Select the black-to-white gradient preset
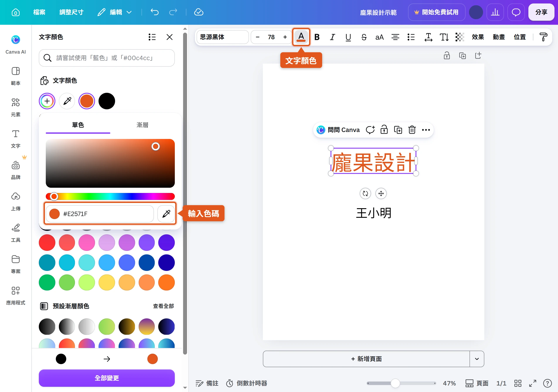 pos(67,326)
